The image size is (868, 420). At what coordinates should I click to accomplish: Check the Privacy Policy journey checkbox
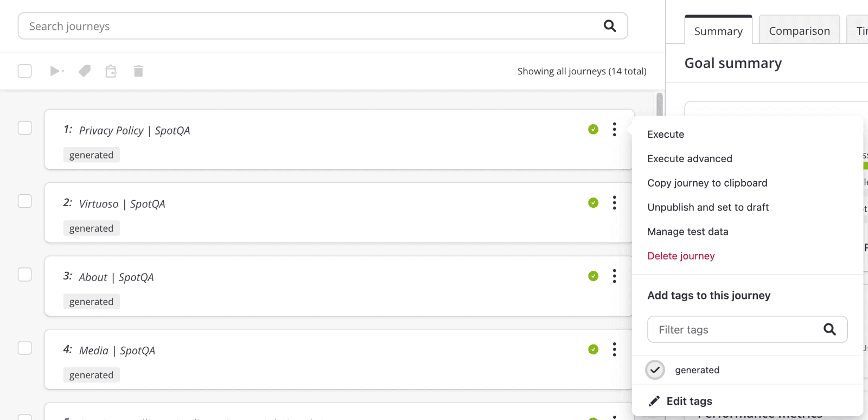[x=25, y=128]
